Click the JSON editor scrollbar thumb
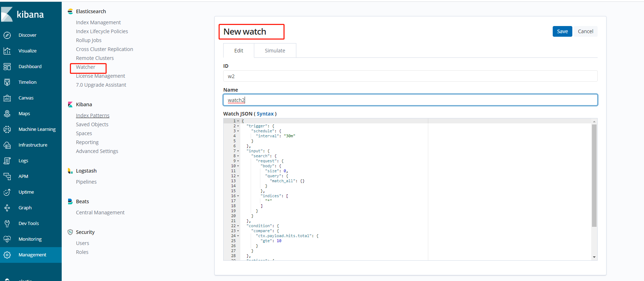This screenshot has height=281, width=644. pyautogui.click(x=594, y=175)
